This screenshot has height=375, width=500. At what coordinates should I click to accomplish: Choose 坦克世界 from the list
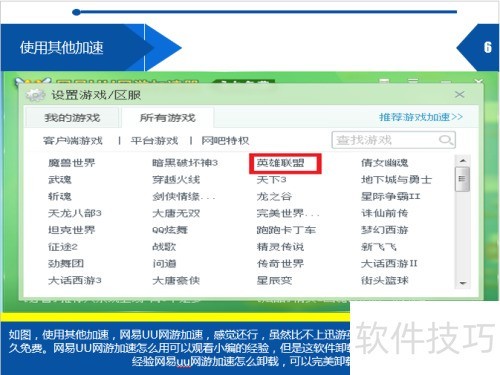coord(72,230)
